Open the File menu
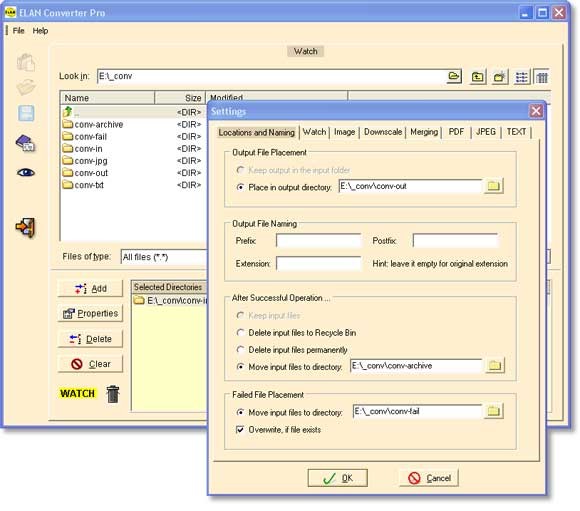The image size is (580, 511). [x=18, y=31]
